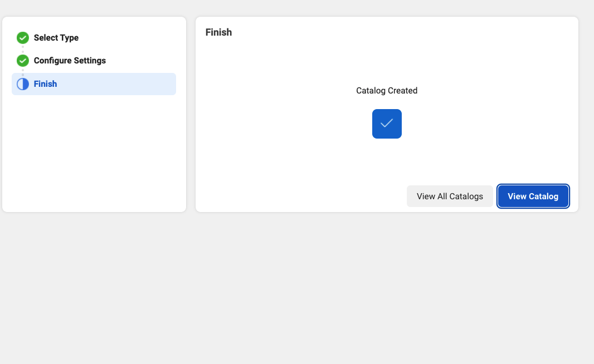Open View All Catalogs
Screen dimensions: 594x364
[450, 196]
